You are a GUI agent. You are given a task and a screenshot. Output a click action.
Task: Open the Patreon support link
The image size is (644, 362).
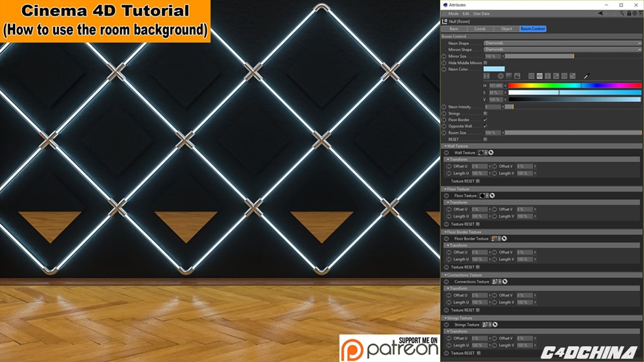[390, 348]
